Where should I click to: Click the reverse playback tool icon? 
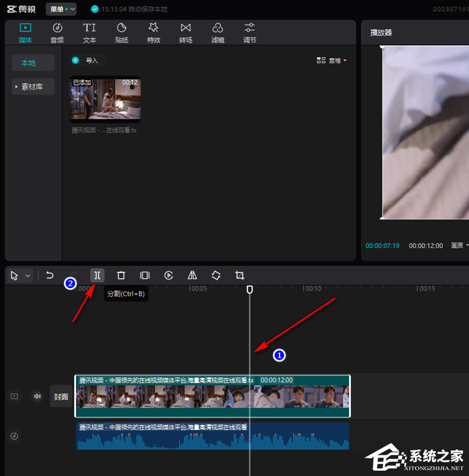click(x=169, y=275)
